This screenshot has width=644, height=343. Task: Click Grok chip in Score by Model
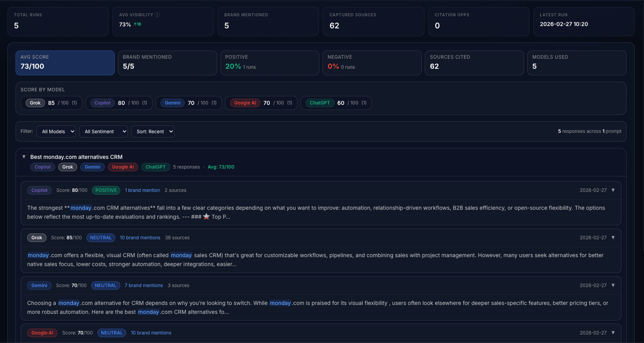coord(35,103)
